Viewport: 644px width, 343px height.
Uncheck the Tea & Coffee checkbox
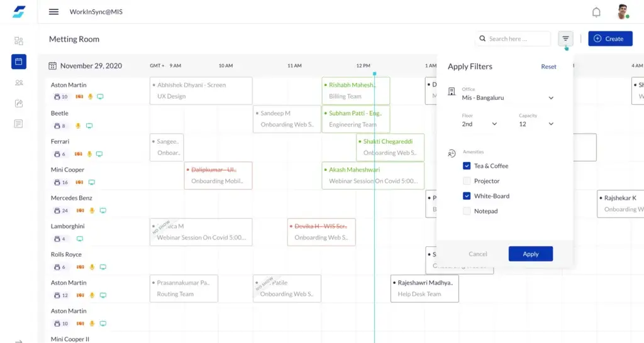tap(467, 166)
